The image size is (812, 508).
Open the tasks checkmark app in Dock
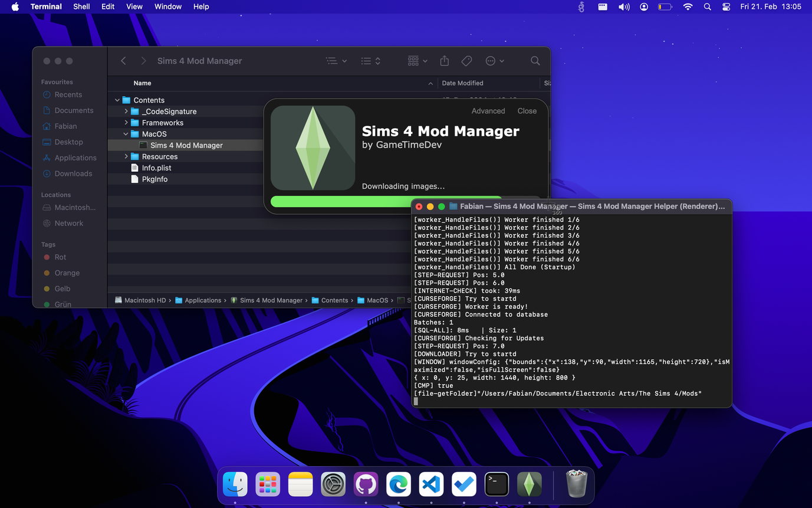click(x=464, y=484)
